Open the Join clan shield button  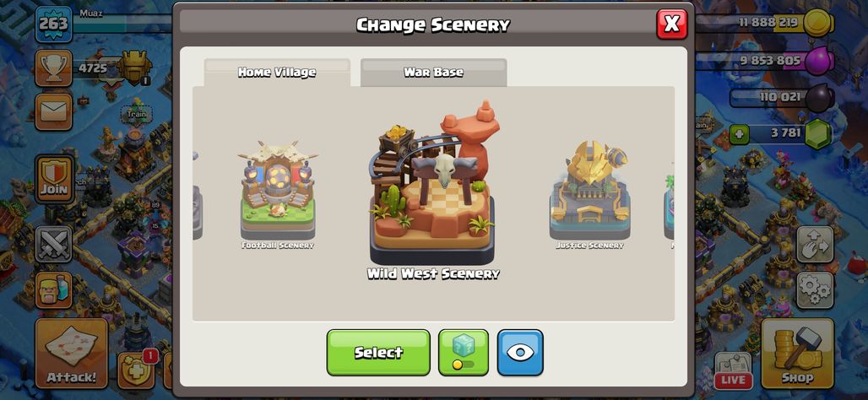[x=54, y=179]
